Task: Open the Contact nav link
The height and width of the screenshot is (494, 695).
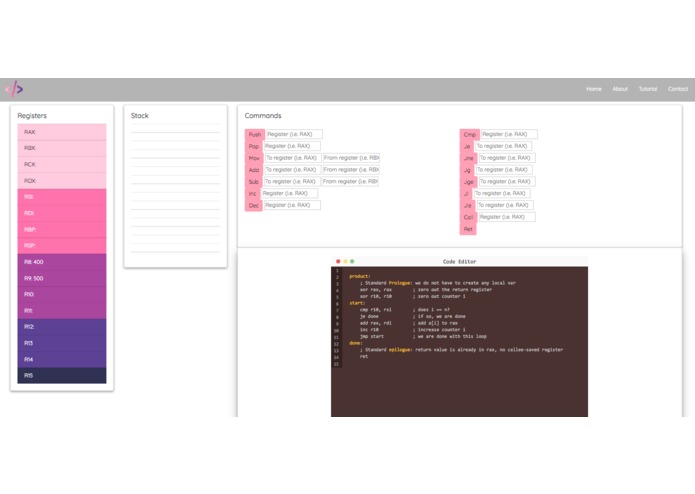Action: point(678,89)
